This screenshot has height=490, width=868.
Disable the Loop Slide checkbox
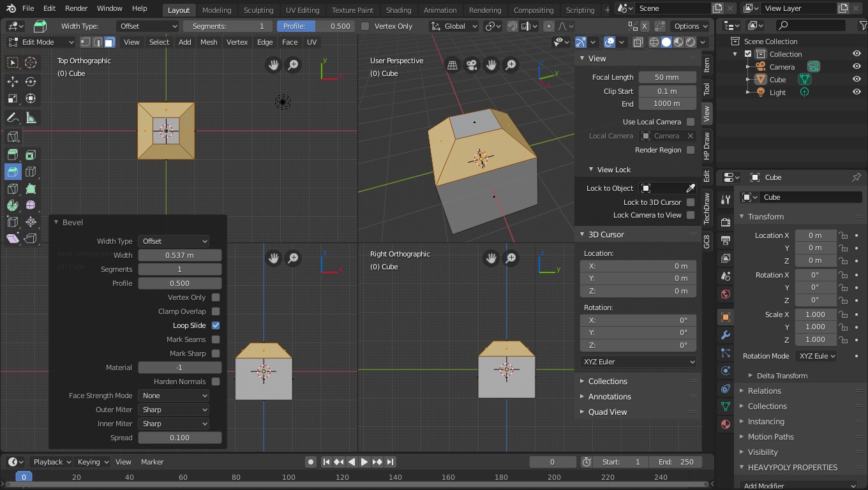coord(216,325)
